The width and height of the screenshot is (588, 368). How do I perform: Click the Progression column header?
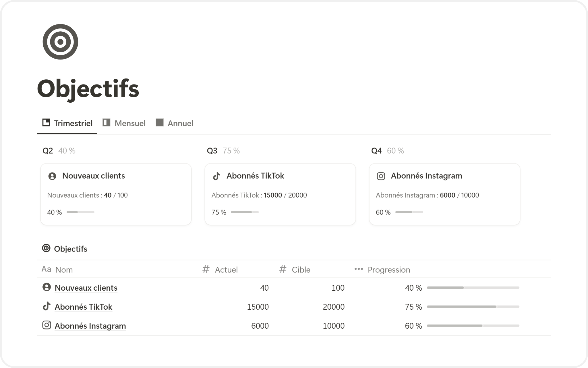tap(388, 270)
